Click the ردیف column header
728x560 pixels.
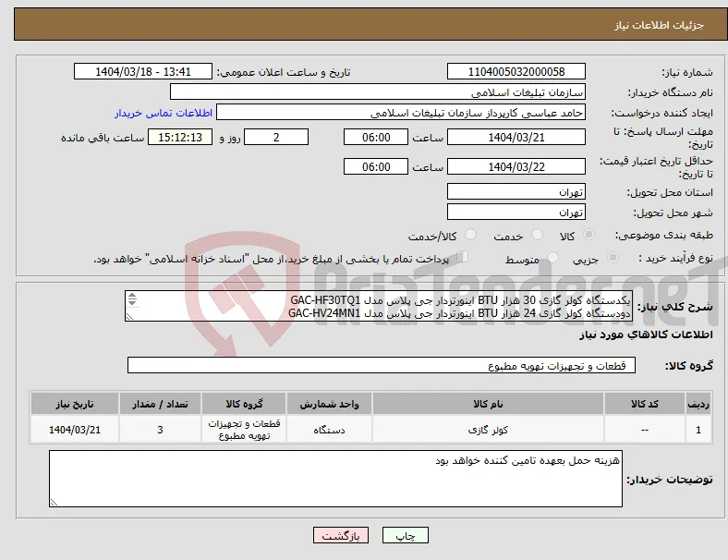[x=698, y=404]
